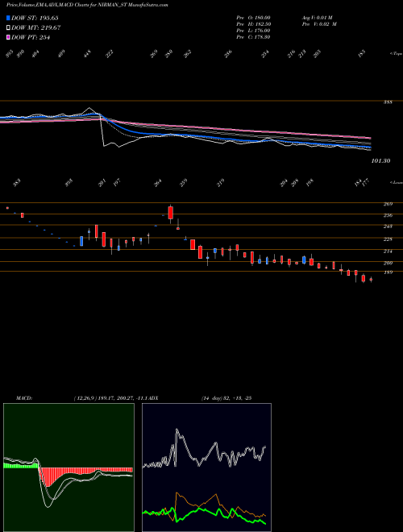403x532 pixels.
Task: Click the white DOW MT legend swatch
Action: click(x=8, y=28)
